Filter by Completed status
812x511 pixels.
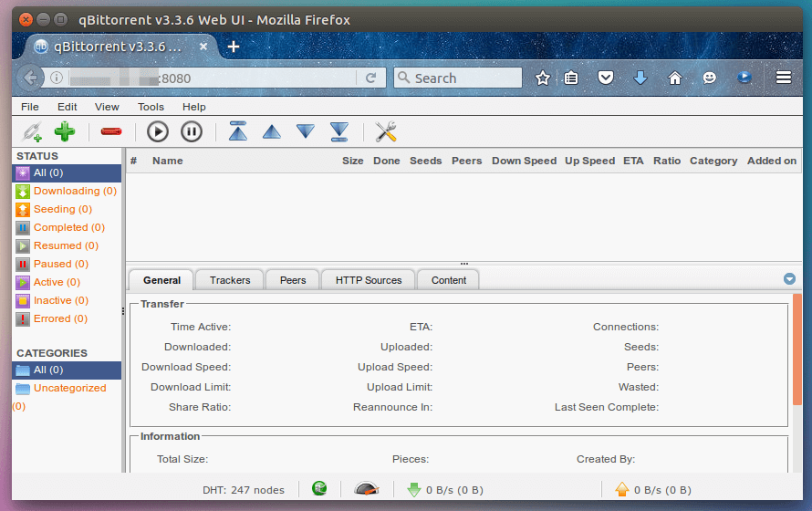68,227
